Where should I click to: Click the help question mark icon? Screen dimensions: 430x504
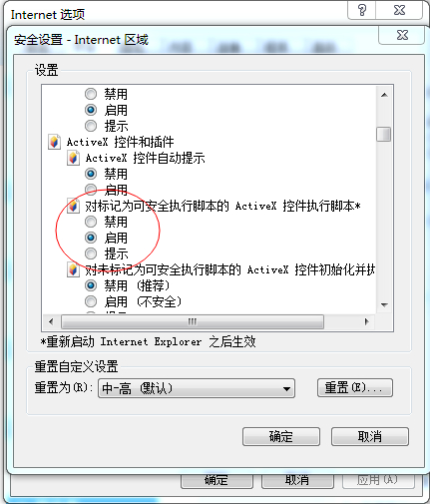pyautogui.click(x=362, y=10)
